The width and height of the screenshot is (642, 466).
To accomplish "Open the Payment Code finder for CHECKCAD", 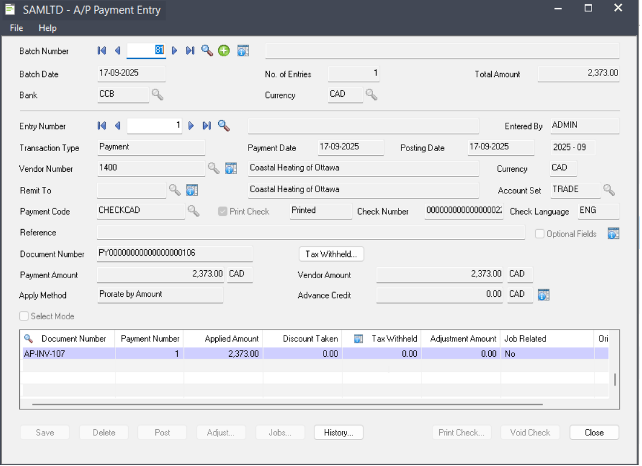I will pos(194,211).
